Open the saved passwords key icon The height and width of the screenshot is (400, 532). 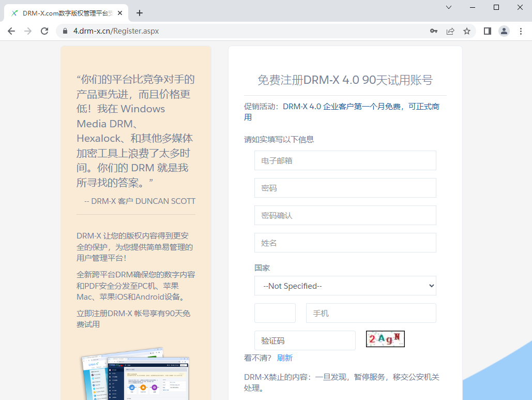click(434, 31)
